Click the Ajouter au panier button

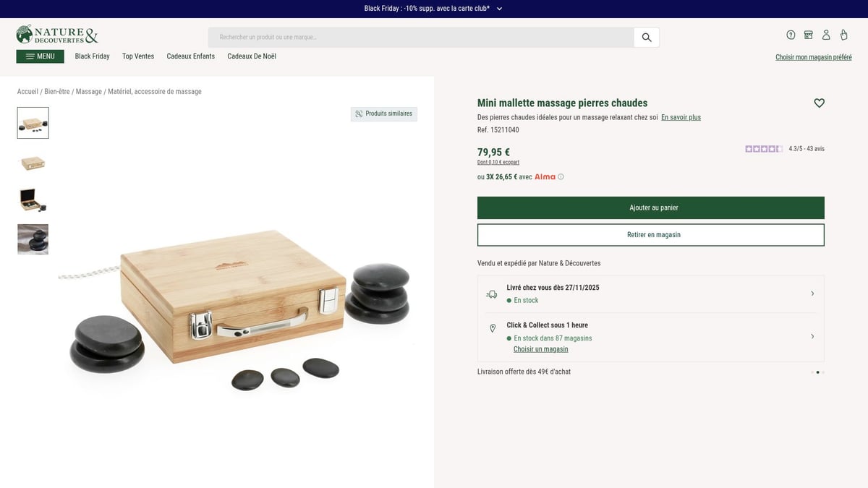coord(650,207)
